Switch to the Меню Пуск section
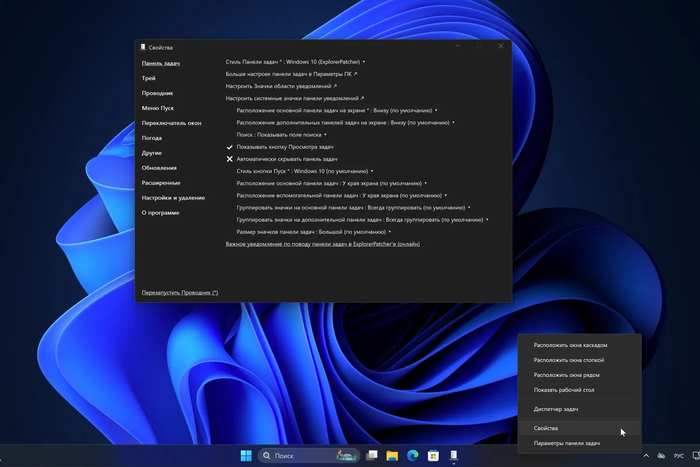The image size is (700, 467). [159, 107]
